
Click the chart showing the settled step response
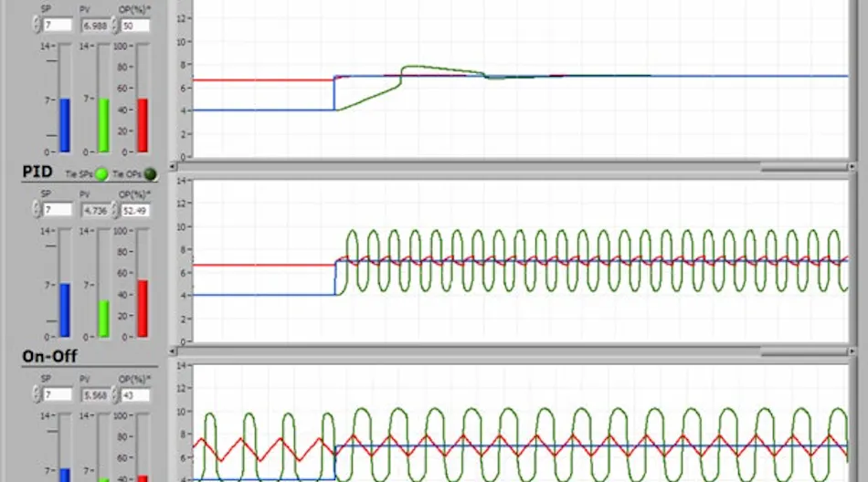[x=521, y=79]
